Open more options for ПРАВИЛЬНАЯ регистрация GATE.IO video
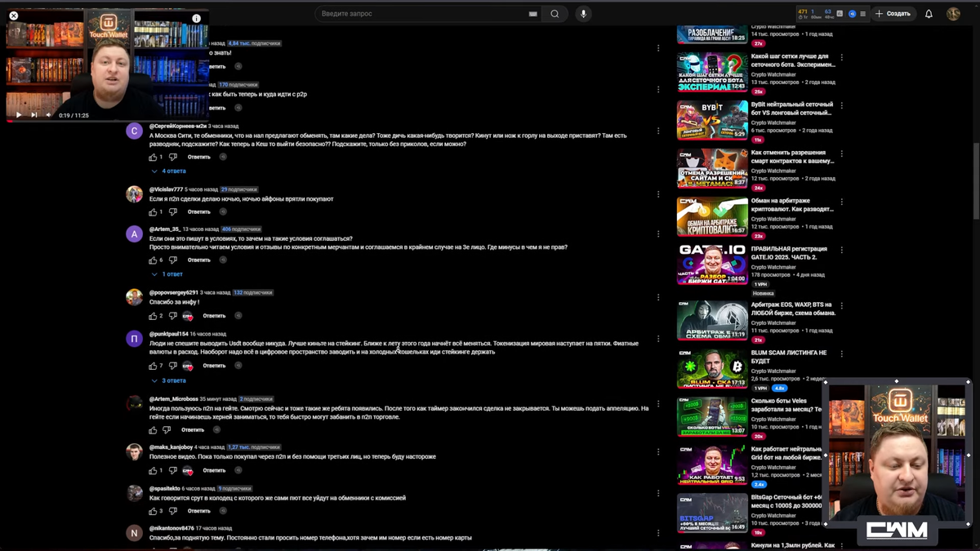The height and width of the screenshot is (551, 980). click(x=842, y=250)
